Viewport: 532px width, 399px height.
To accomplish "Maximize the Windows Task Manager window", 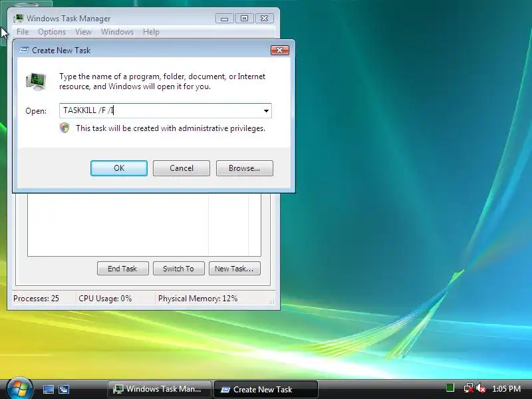I will pyautogui.click(x=244, y=19).
